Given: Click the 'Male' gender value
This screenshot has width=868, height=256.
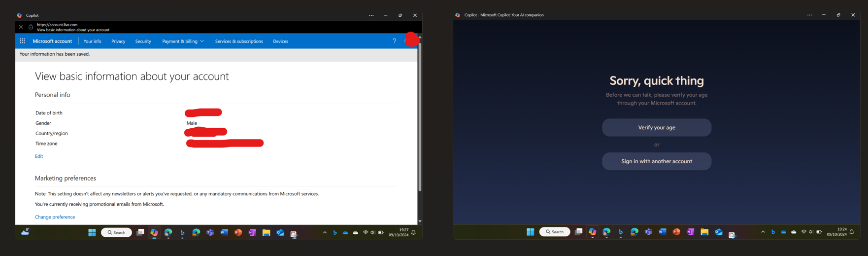Looking at the screenshot, I should click(x=192, y=123).
